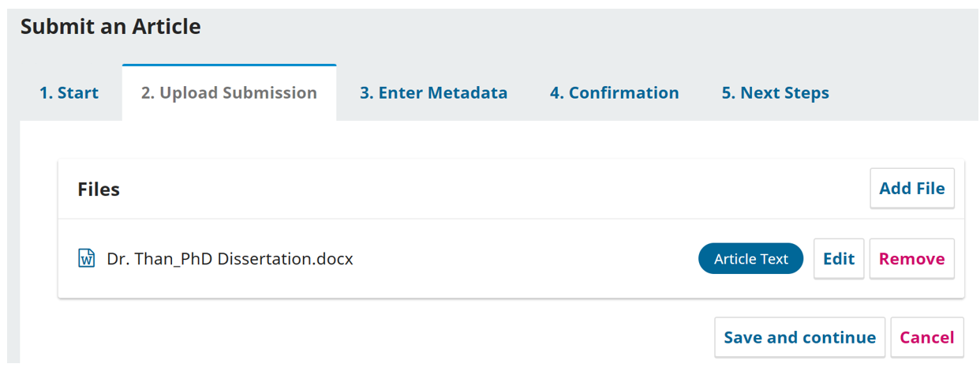Switch to the 3. Enter Metadata tab

433,93
